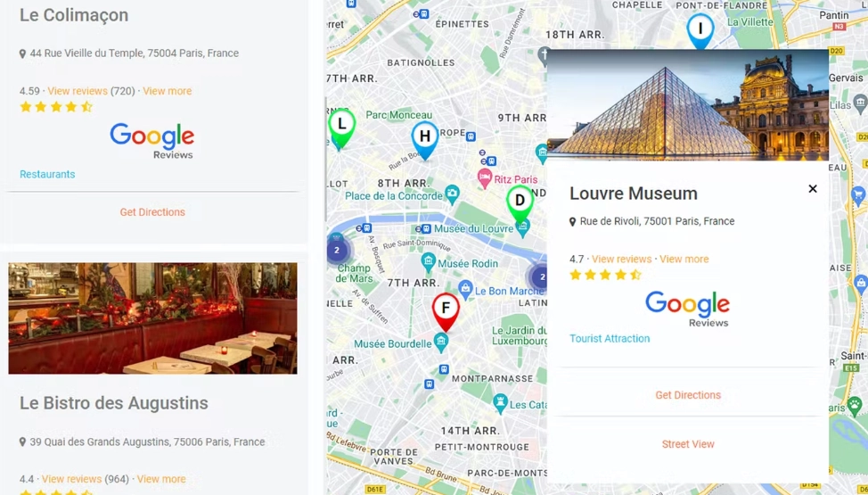Click the Ritz Paris hotel pin
Viewport: 868px width, 495px height.
click(x=485, y=179)
